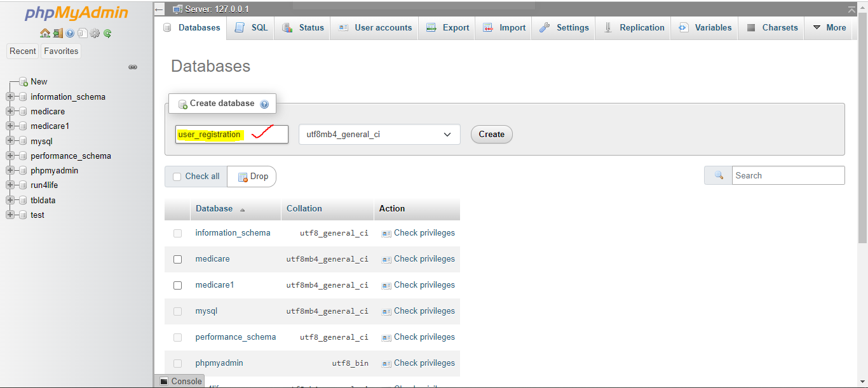Click the Server: 127.0.0.1 breadcrumb link

click(217, 9)
